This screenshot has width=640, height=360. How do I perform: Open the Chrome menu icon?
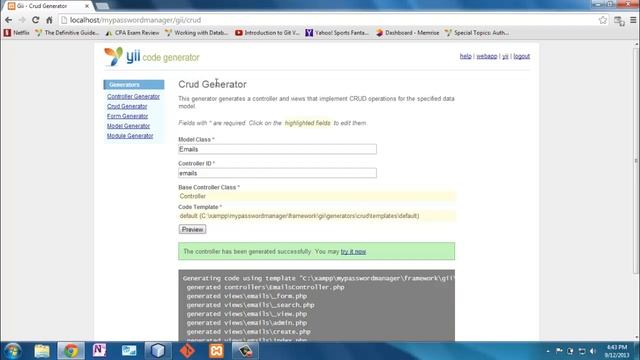[x=633, y=20]
